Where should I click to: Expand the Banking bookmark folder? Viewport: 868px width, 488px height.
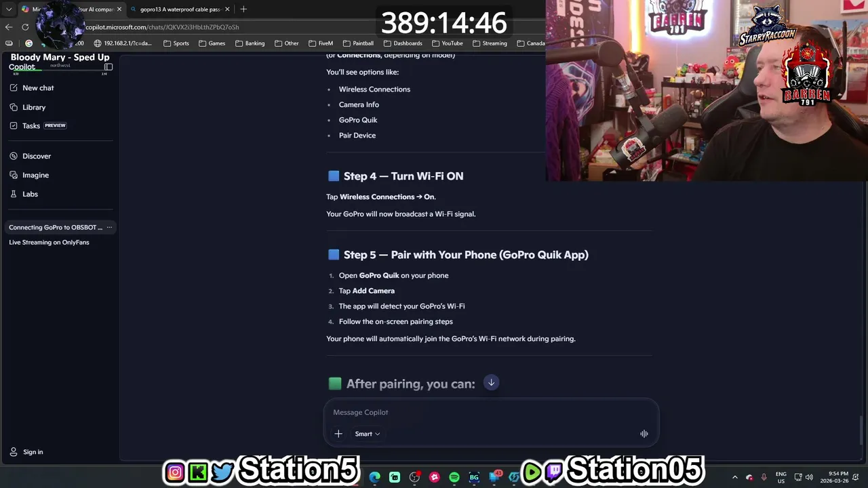click(250, 43)
